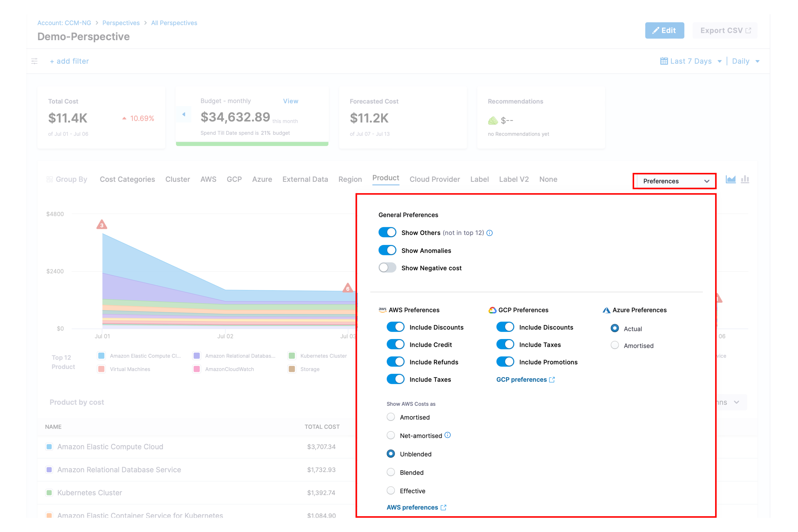Disable AWS Include Credit toggle

pos(395,344)
